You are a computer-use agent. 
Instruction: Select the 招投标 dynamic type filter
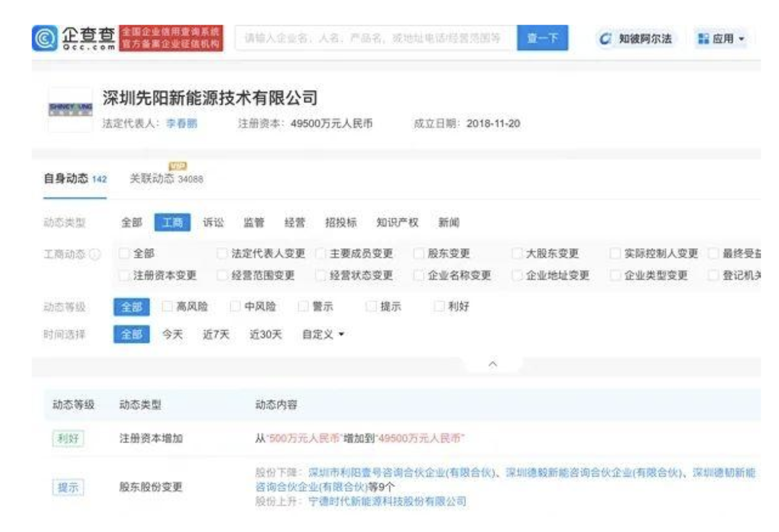pos(341,223)
